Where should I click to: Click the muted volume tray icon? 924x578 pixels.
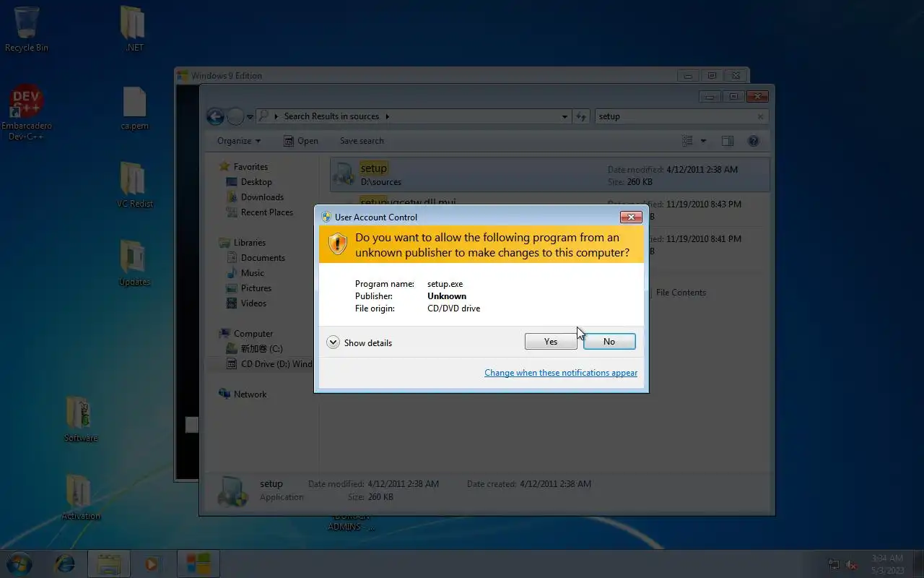(x=852, y=564)
